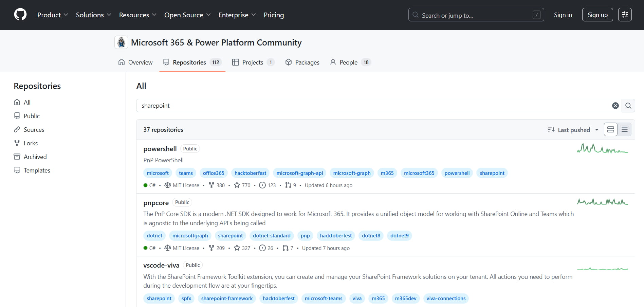
Task: Open the Last pushed sort dropdown
Action: [x=573, y=130]
